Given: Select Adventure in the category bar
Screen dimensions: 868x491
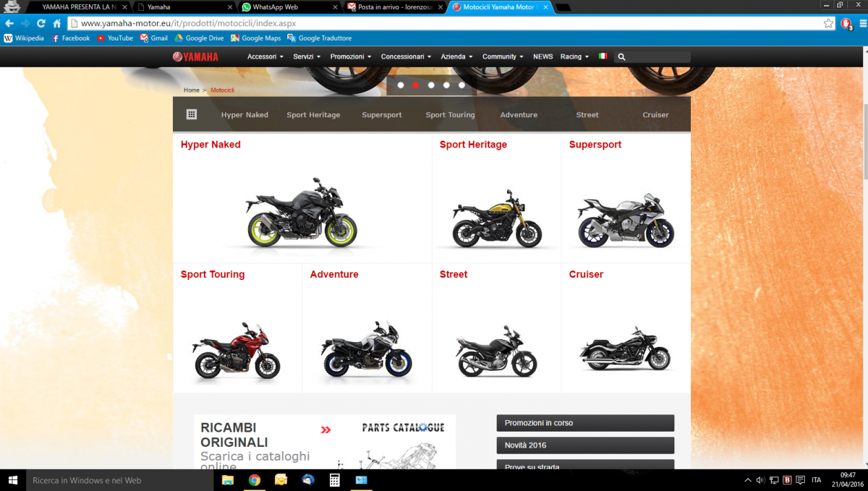Looking at the screenshot, I should 519,115.
